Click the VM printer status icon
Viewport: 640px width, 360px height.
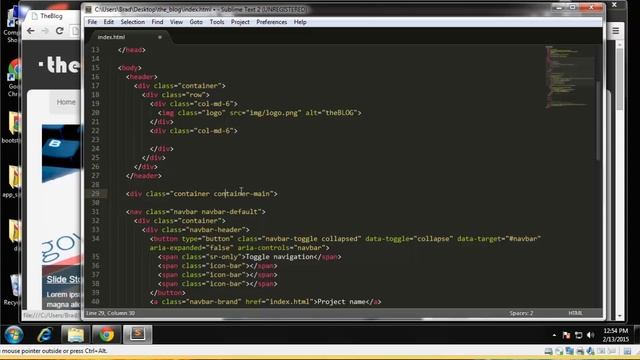coord(580,351)
